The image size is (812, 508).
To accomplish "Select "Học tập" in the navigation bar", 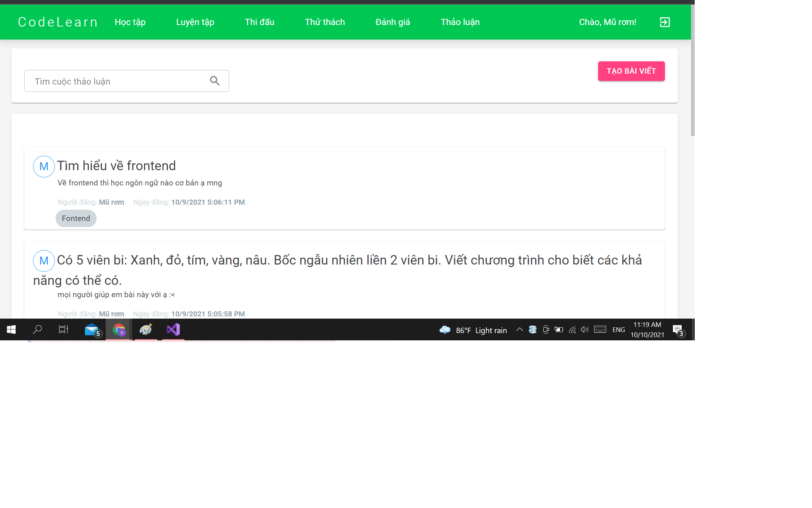I will point(130,22).
